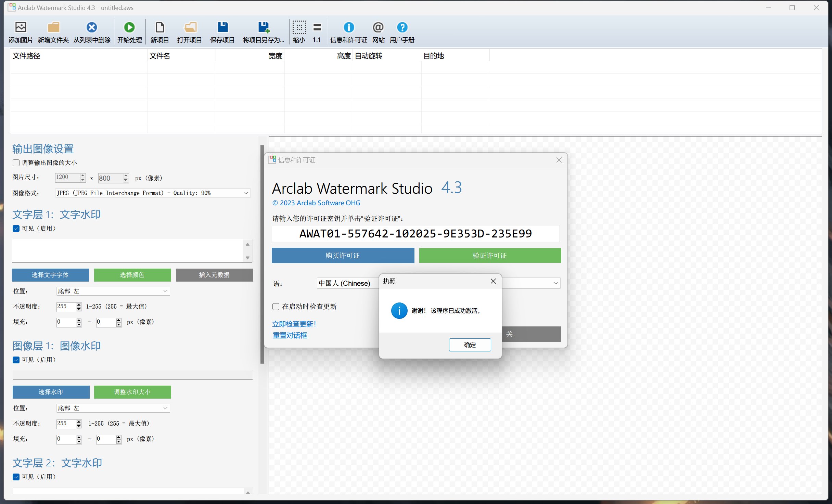Click the 立即检查更新! link

click(294, 324)
